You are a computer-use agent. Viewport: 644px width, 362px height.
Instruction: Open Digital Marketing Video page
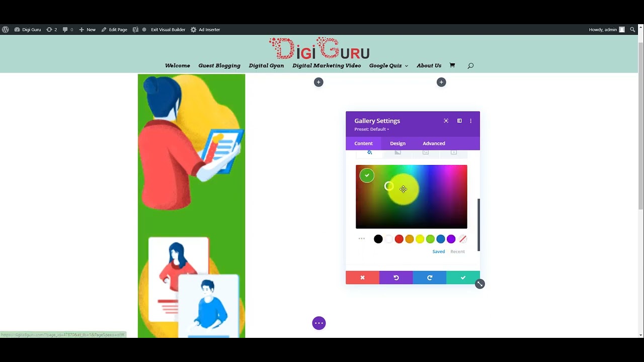point(327,65)
